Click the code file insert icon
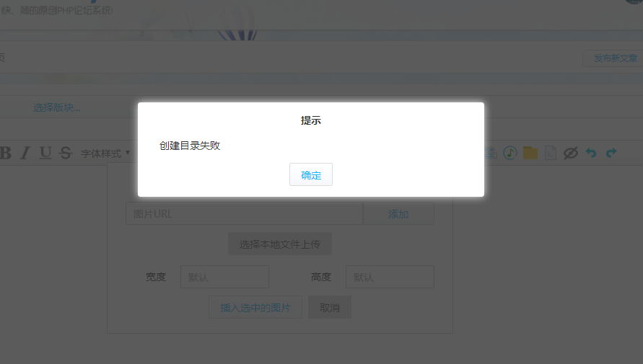The image size is (643, 364). (551, 153)
